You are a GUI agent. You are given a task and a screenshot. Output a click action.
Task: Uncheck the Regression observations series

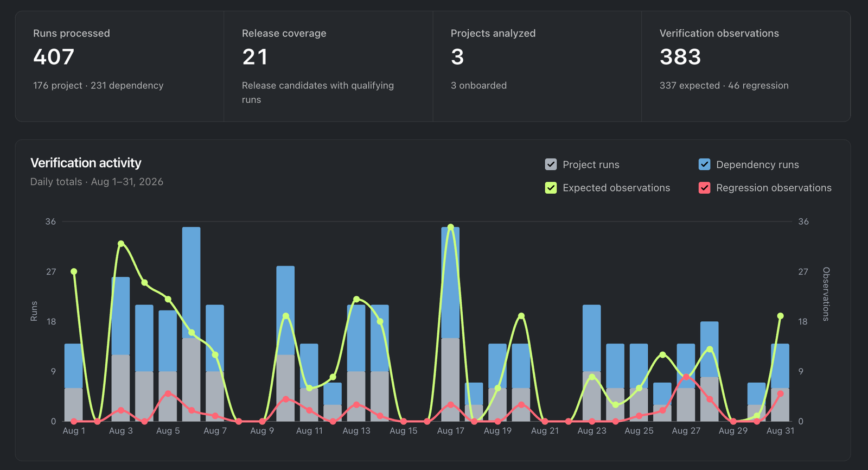click(704, 188)
